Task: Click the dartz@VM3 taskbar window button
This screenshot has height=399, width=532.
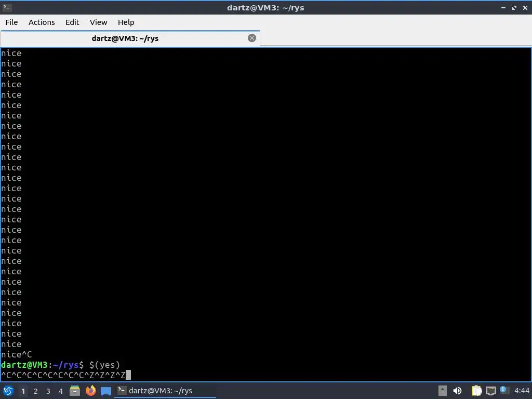Action: click(165, 391)
